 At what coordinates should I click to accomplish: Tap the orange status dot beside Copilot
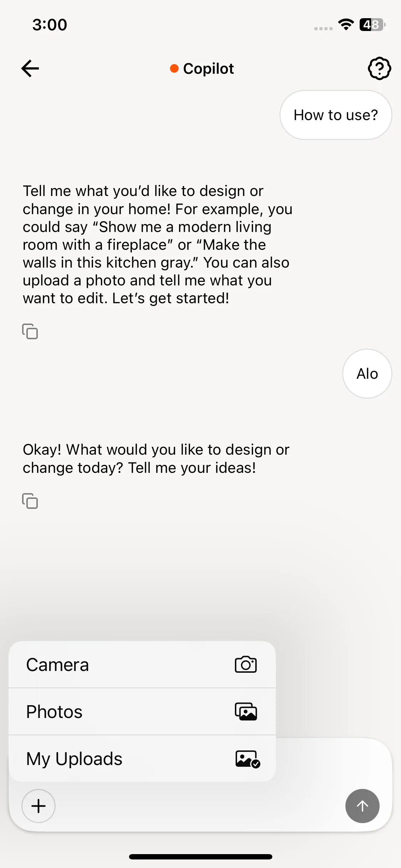coord(174,68)
